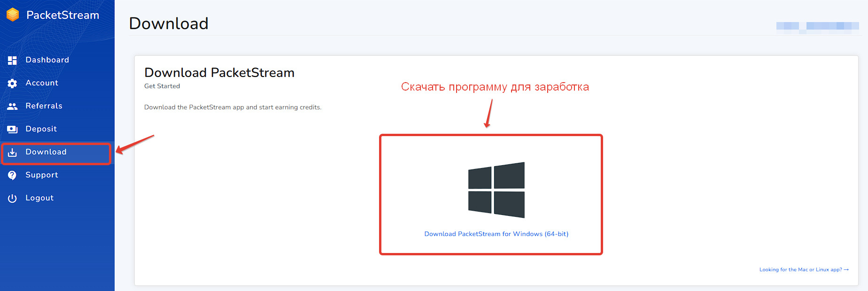This screenshot has height=291, width=868.
Task: Select the Download text in sidebar
Action: pos(46,152)
